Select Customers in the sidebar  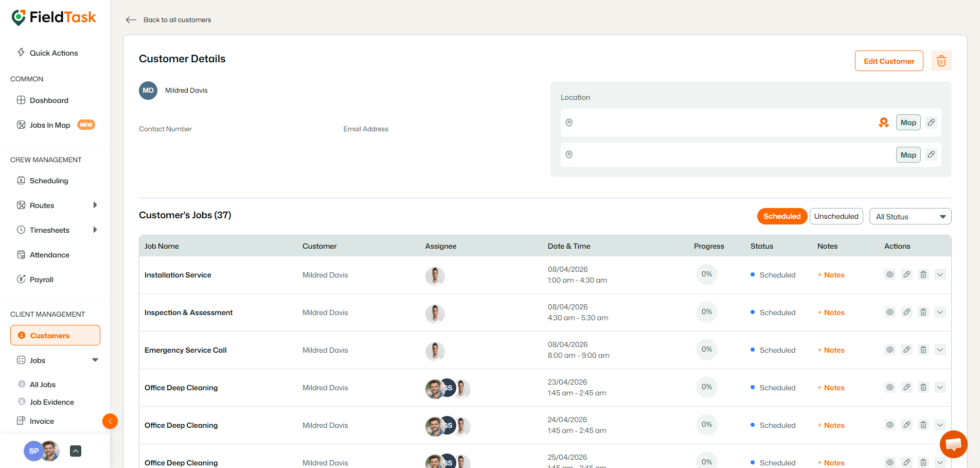coord(55,335)
